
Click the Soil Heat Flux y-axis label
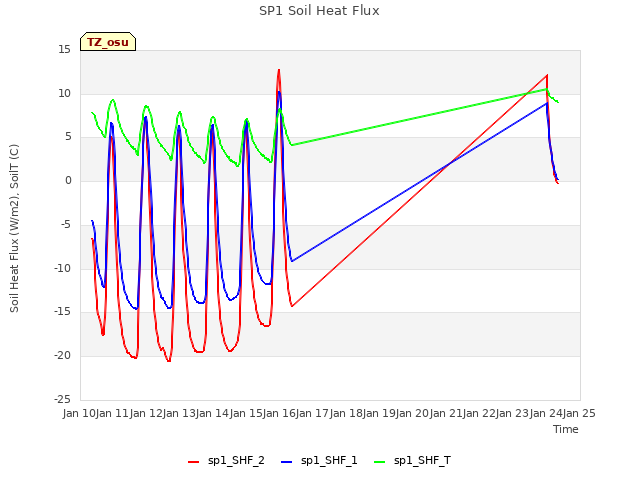(x=14, y=228)
